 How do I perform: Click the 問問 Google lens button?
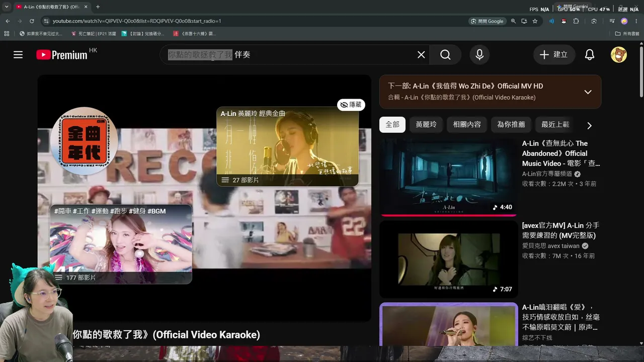487,21
